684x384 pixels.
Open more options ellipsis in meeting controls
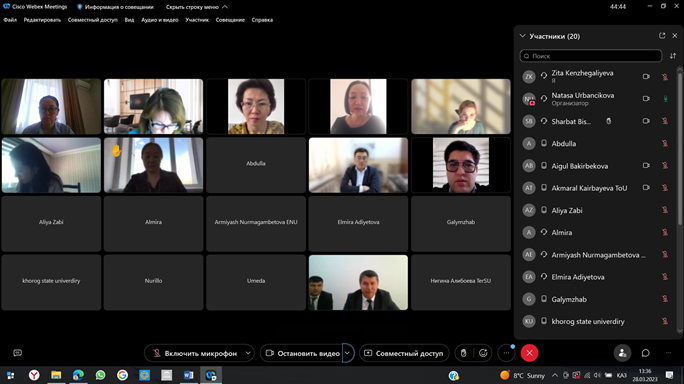506,353
